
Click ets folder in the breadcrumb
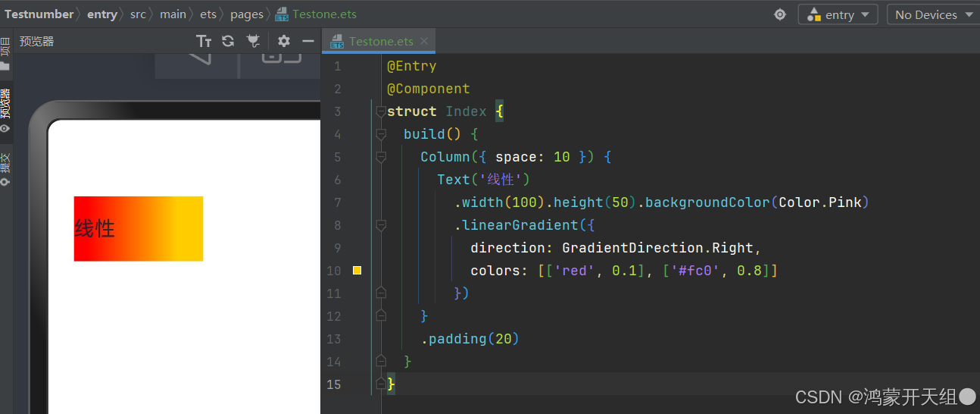point(208,14)
